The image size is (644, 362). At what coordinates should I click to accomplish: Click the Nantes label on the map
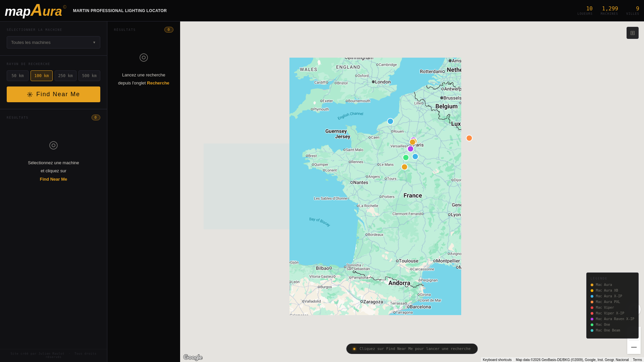361,182
